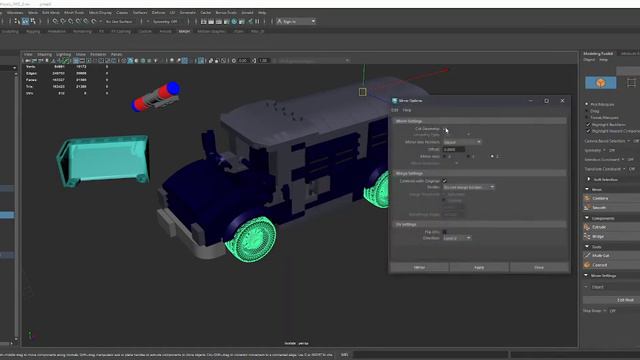The image size is (640, 360).
Task: Click viewport gamma value field
Action: [x=263, y=60]
